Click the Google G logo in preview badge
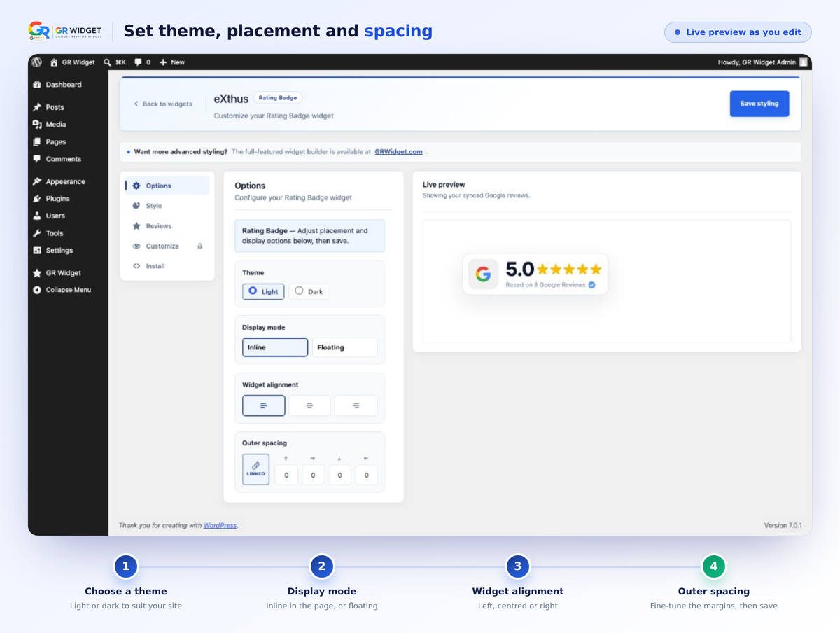 (483, 274)
